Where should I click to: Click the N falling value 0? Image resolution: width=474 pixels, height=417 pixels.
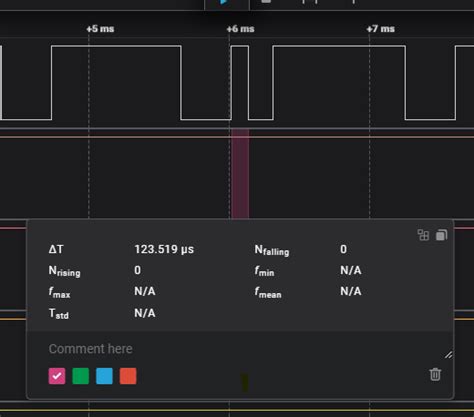tap(343, 249)
